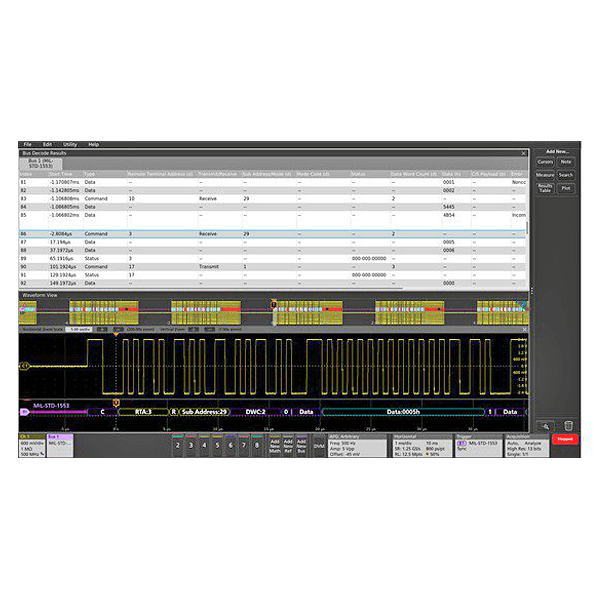Click the Cursors button
This screenshot has height=600, width=600.
tap(545, 161)
